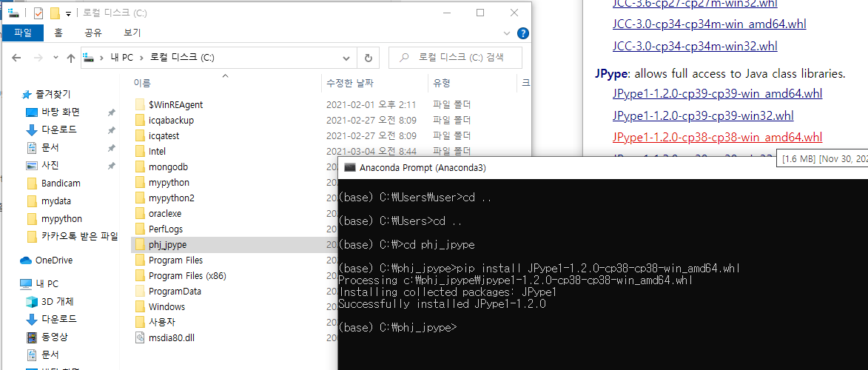Open JPype1-1.2.0-cp38-cp38-win_amd64.whl link
The height and width of the screenshot is (370, 868).
[x=718, y=137]
